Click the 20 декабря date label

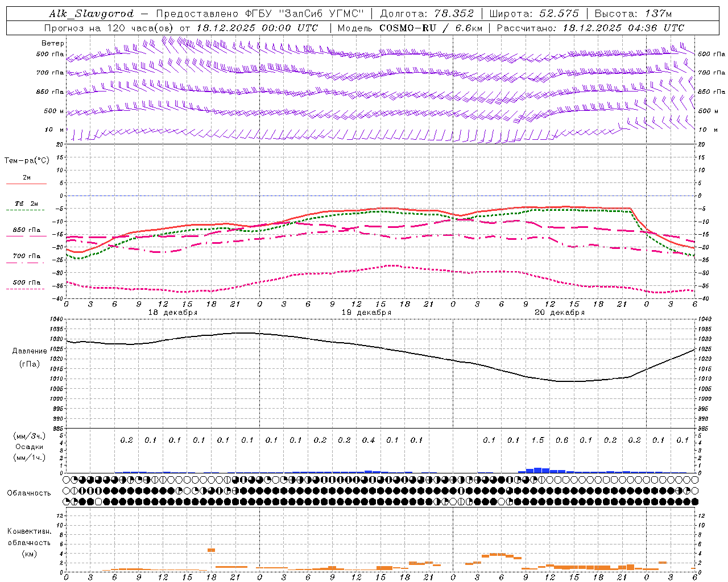560,313
